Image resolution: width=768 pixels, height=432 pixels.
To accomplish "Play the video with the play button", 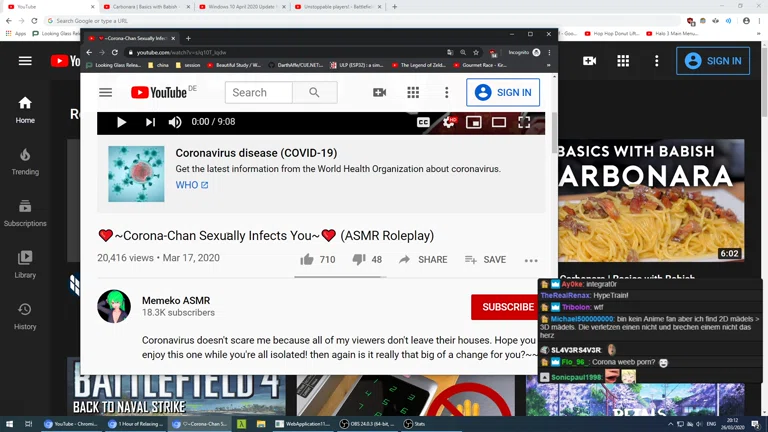I will [x=122, y=122].
